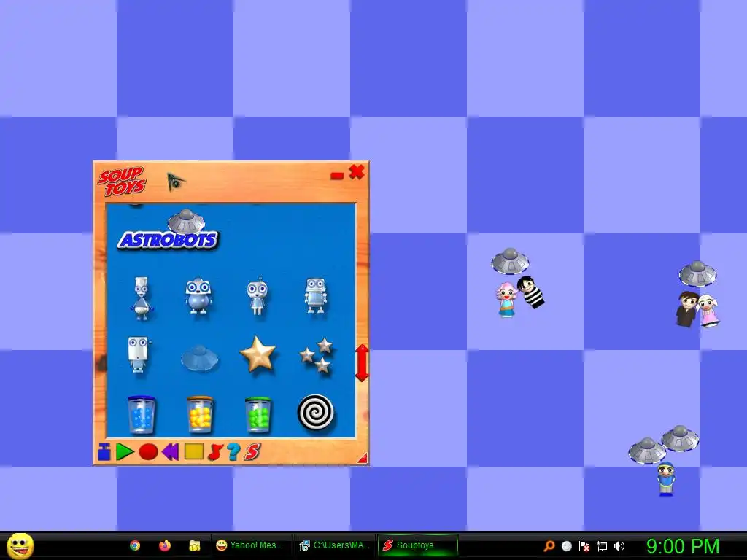Pick the white rectangular-head robot toy

(x=139, y=355)
